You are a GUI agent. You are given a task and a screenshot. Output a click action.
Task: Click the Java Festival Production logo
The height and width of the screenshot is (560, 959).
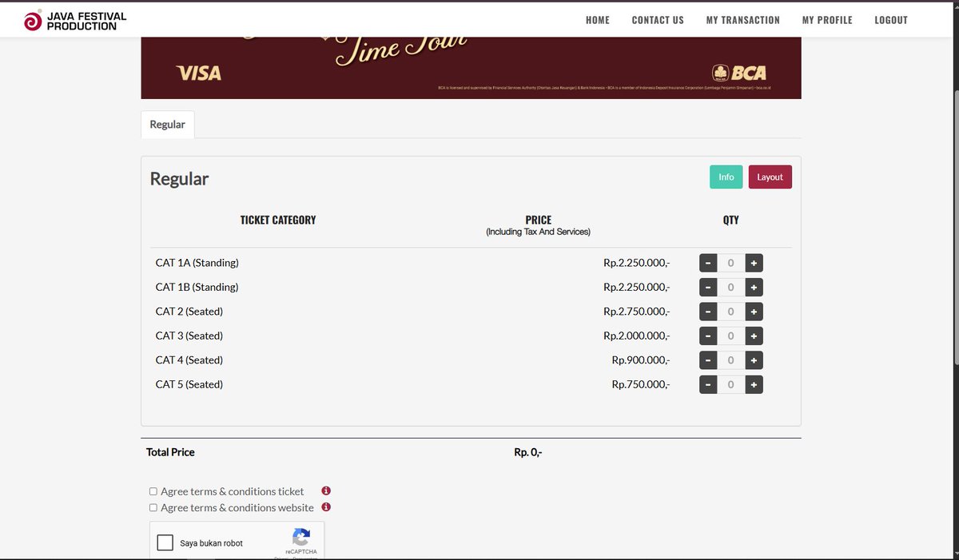(75, 21)
